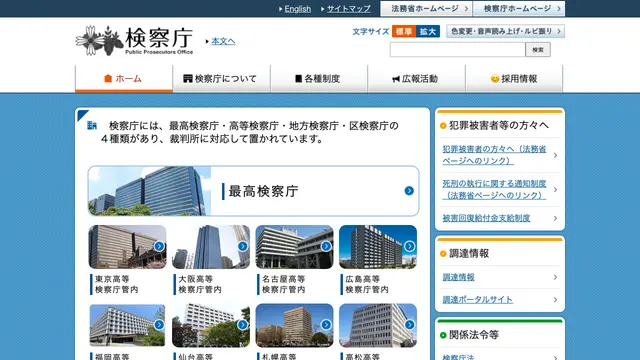Switch to the English site
This screenshot has height=360, width=640.
298,9
